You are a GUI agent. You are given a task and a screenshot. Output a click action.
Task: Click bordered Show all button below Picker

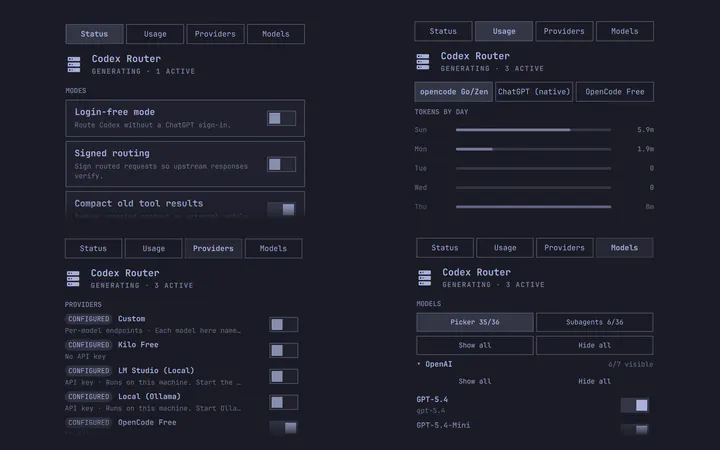475,345
